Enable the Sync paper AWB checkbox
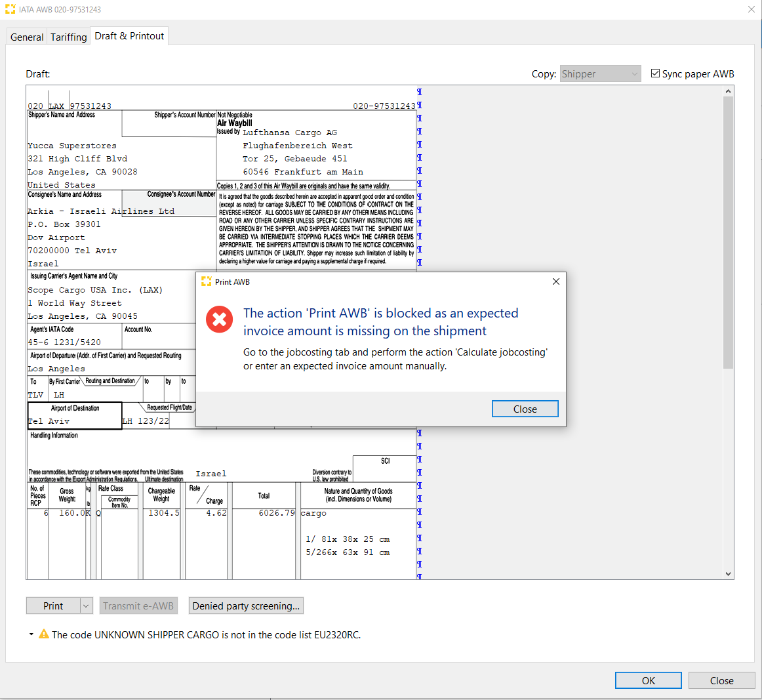The image size is (762, 700). (655, 73)
